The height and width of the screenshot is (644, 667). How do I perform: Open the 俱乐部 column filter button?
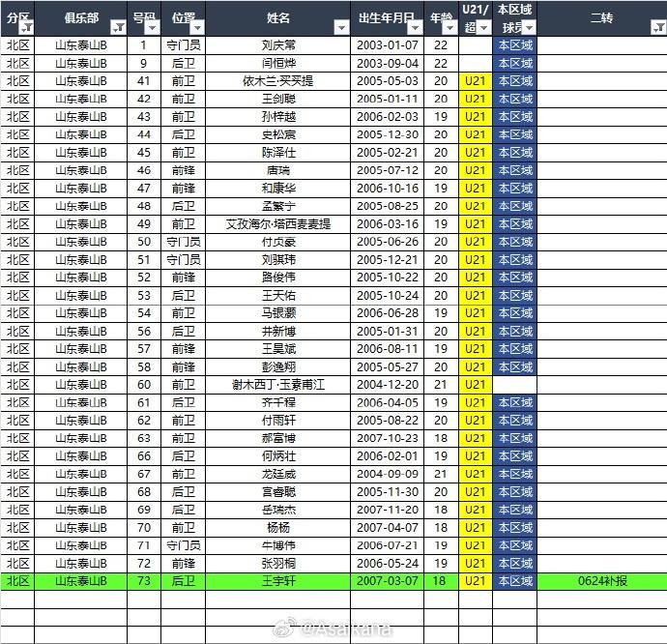click(118, 27)
